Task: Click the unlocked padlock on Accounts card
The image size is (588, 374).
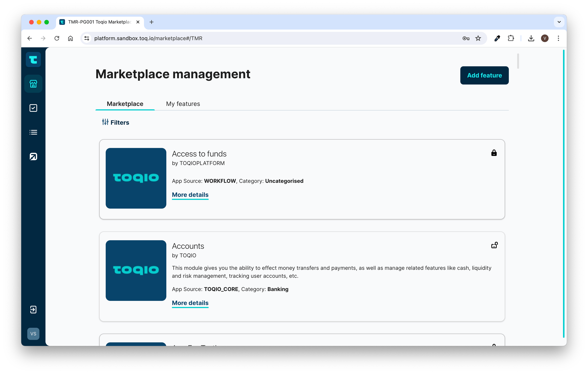Action: click(x=494, y=245)
